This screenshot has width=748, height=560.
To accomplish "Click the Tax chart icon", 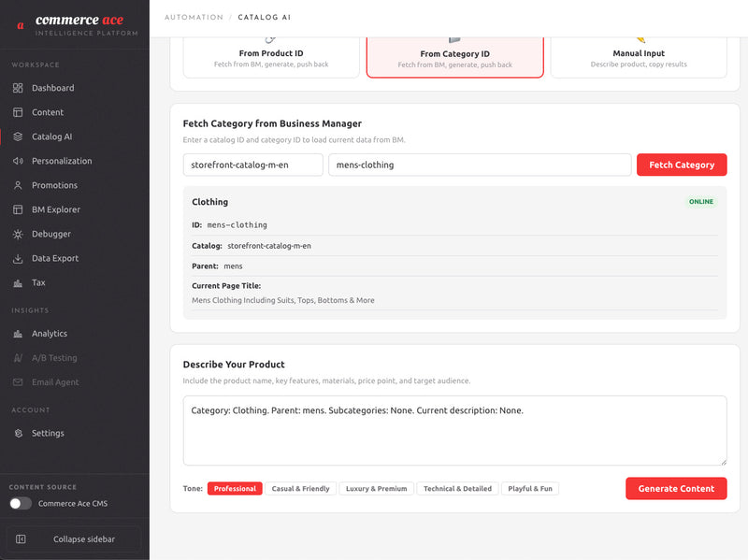I will (x=18, y=283).
